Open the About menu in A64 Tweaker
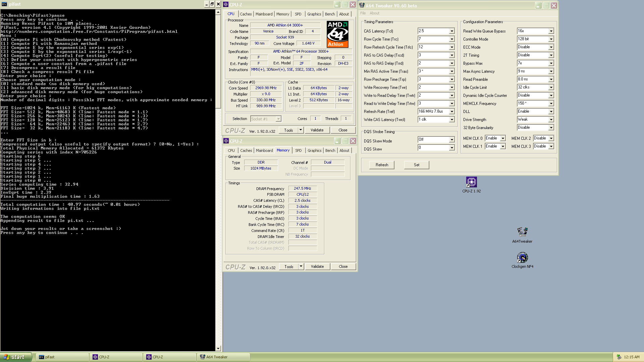The image size is (644, 362). pos(374,13)
